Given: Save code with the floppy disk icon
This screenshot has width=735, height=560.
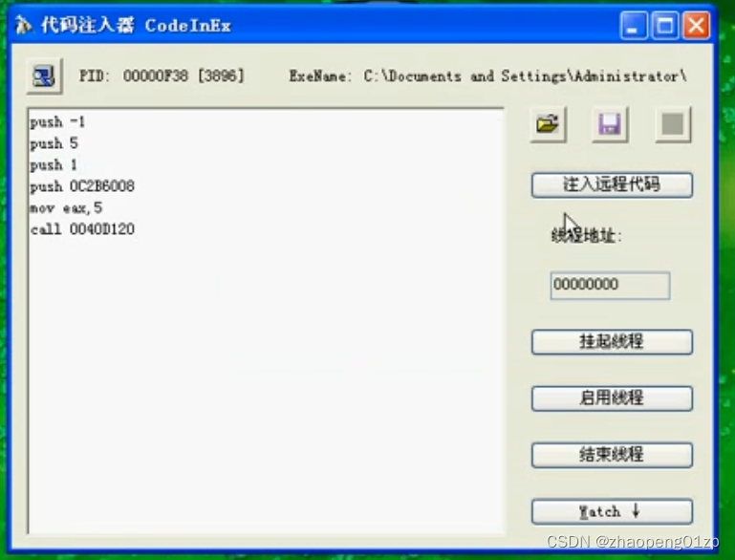Looking at the screenshot, I should [x=610, y=124].
